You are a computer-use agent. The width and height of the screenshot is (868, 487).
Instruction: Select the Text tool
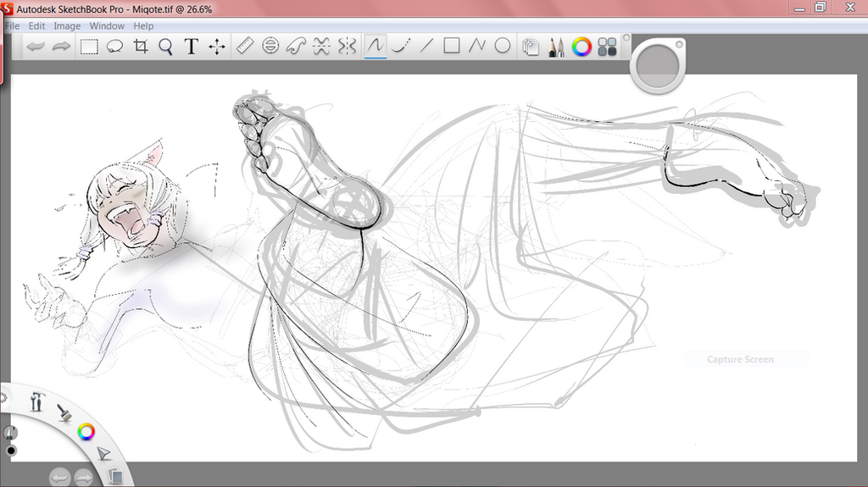click(x=191, y=47)
